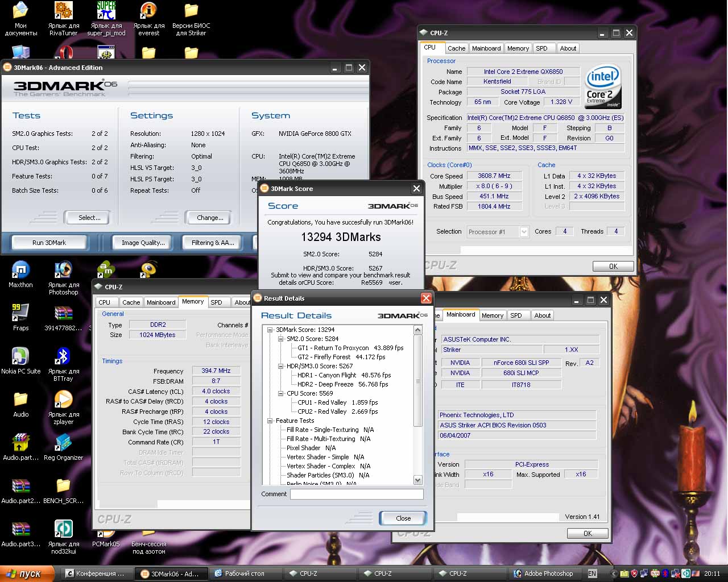Click OK in the CPU-Z processor window
The image size is (728, 582).
[x=613, y=266]
